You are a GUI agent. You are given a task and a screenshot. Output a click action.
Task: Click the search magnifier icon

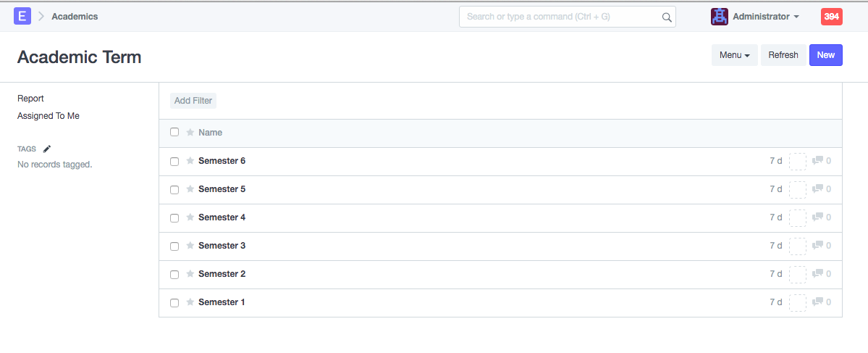667,17
